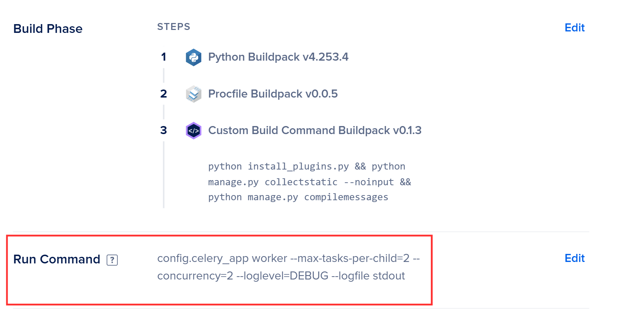The height and width of the screenshot is (312, 644).
Task: Click step number 3 in build steps
Action: (163, 130)
